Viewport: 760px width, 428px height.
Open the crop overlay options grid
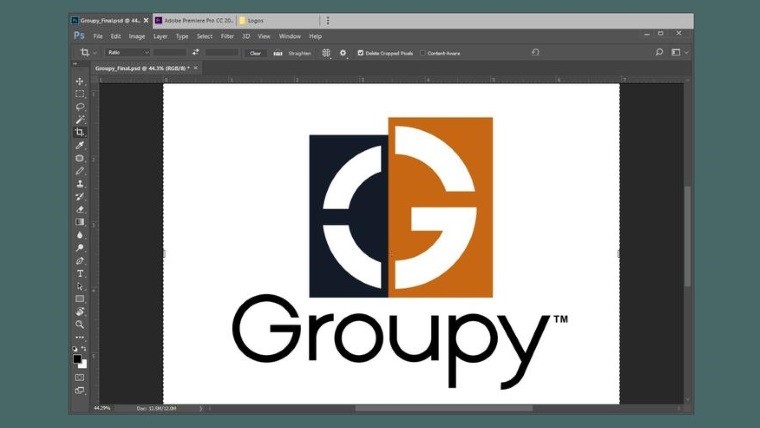coord(326,53)
